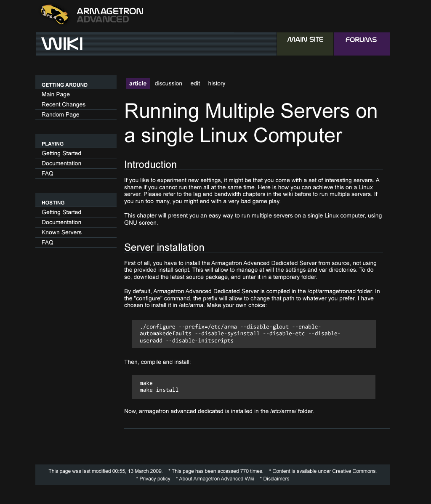Viewport: 431px width, 504px height.
Task: Open Documentation under Playing section
Action: point(61,163)
